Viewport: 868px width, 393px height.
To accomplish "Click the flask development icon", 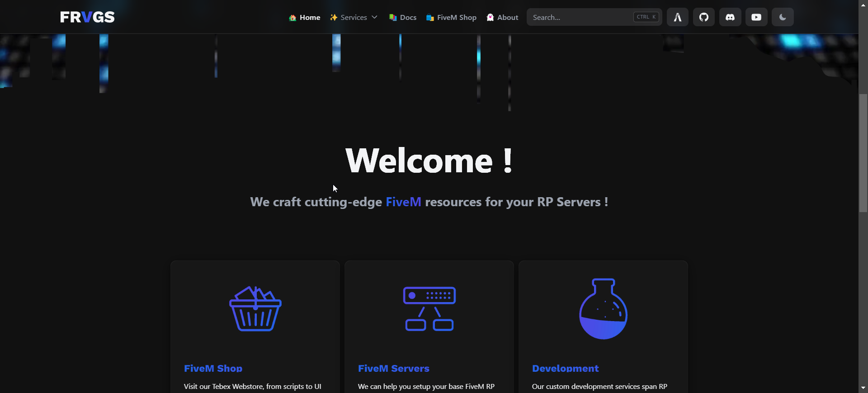I will tap(603, 309).
